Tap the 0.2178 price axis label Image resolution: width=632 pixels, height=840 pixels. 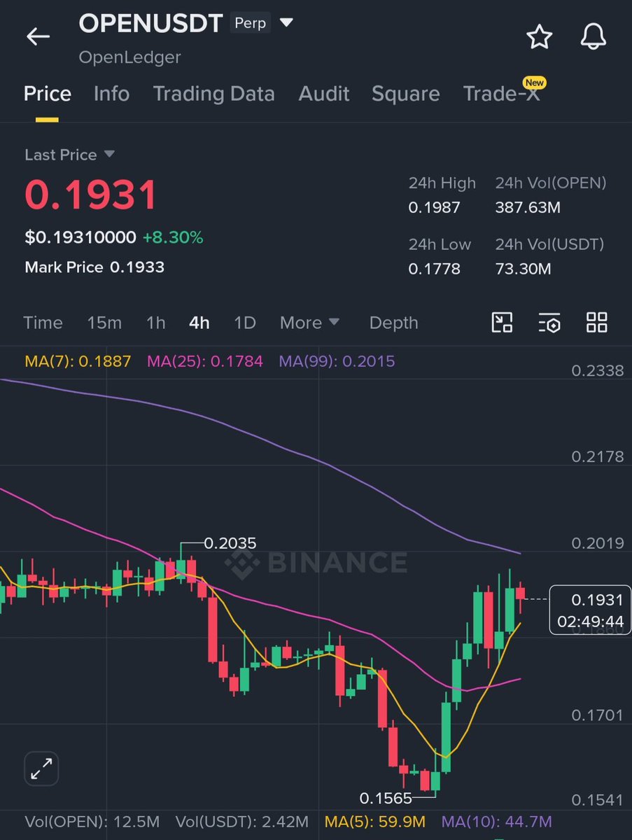pyautogui.click(x=597, y=456)
